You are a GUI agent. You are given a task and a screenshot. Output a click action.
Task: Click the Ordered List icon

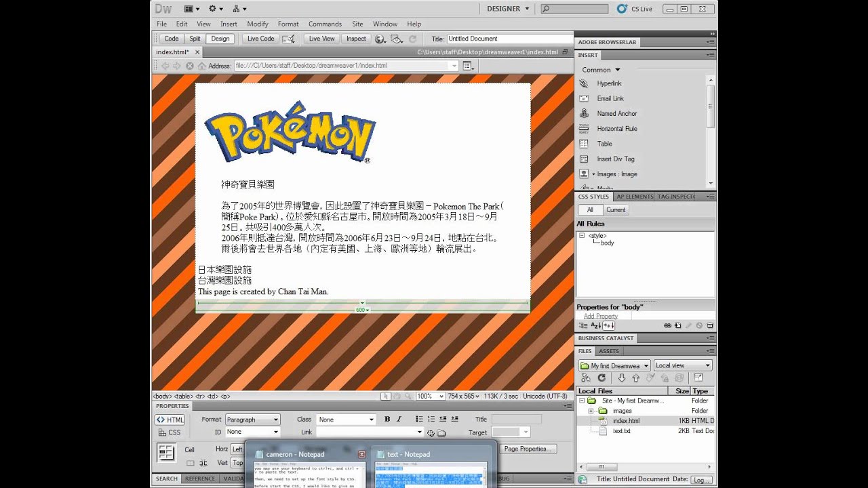(431, 419)
